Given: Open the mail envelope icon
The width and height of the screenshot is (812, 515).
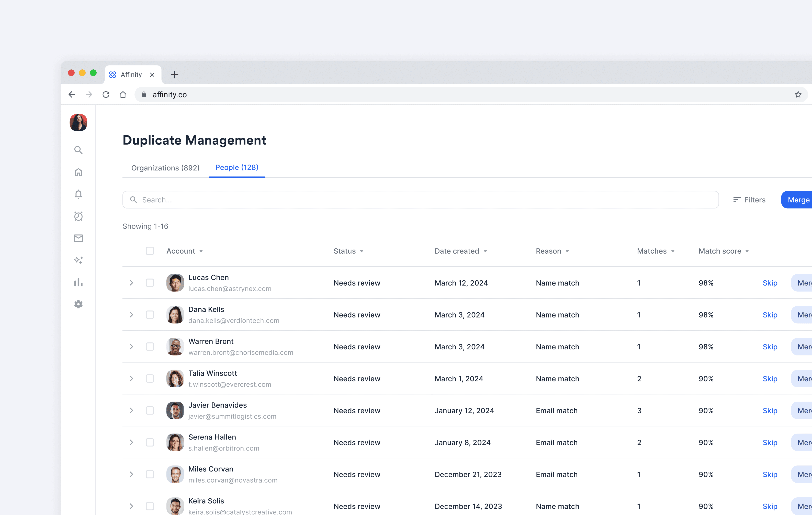Looking at the screenshot, I should pyautogui.click(x=78, y=238).
